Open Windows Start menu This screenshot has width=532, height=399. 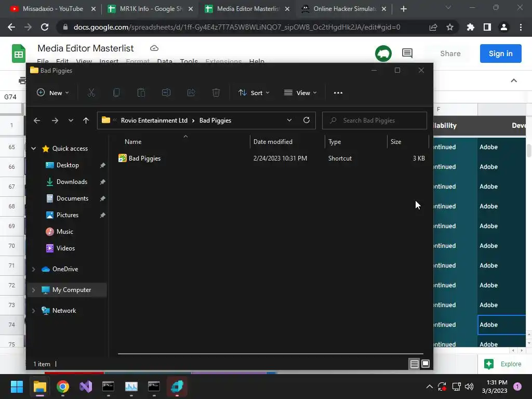pyautogui.click(x=17, y=387)
